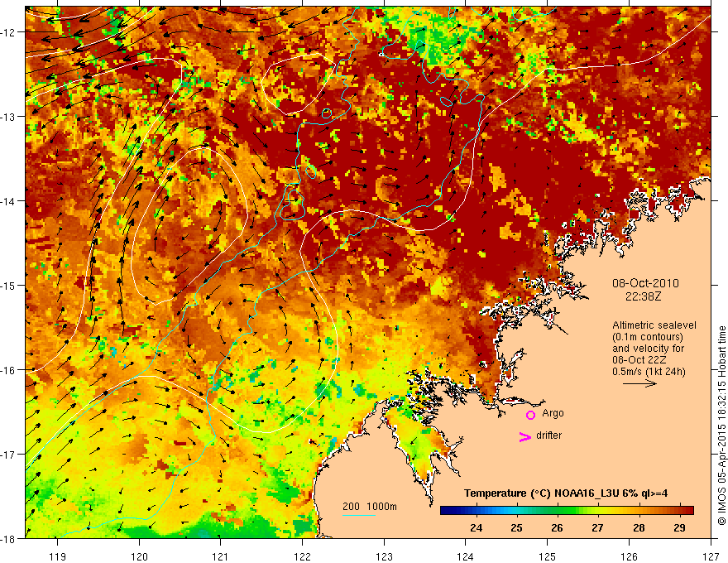Click longitude label 124 on bottom axis
The image size is (728, 563).
[x=466, y=556]
